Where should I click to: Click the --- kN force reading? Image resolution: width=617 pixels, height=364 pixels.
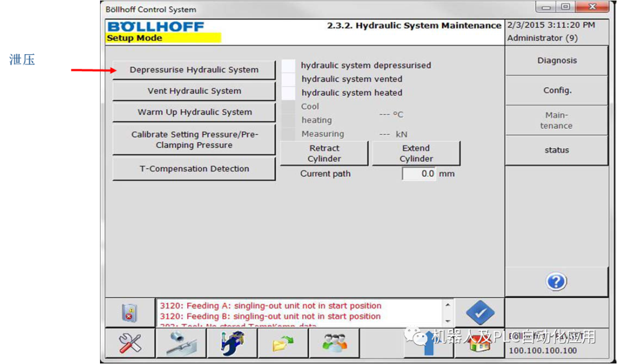393,135
